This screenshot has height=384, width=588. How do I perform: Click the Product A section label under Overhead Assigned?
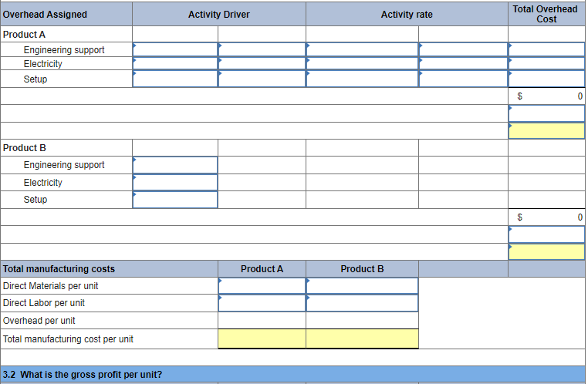(24, 35)
